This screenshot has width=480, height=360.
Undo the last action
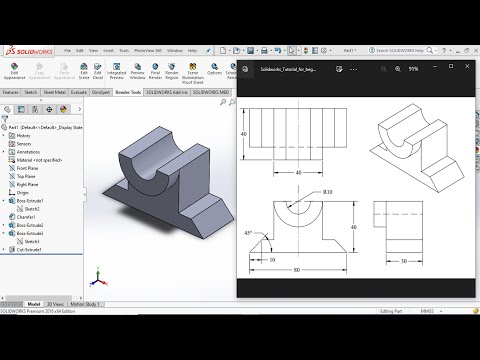[277, 51]
